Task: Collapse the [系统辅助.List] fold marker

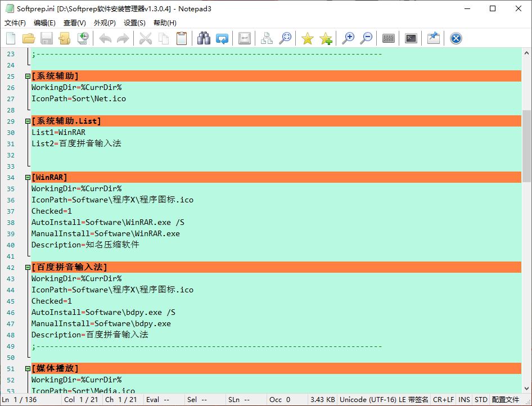Action: click(28, 121)
